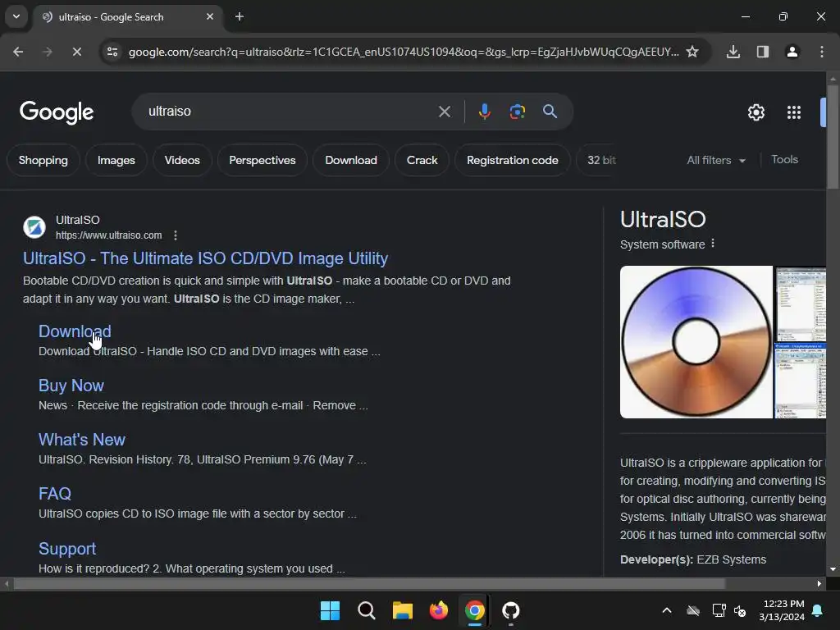Select the Images filter chip

click(116, 160)
